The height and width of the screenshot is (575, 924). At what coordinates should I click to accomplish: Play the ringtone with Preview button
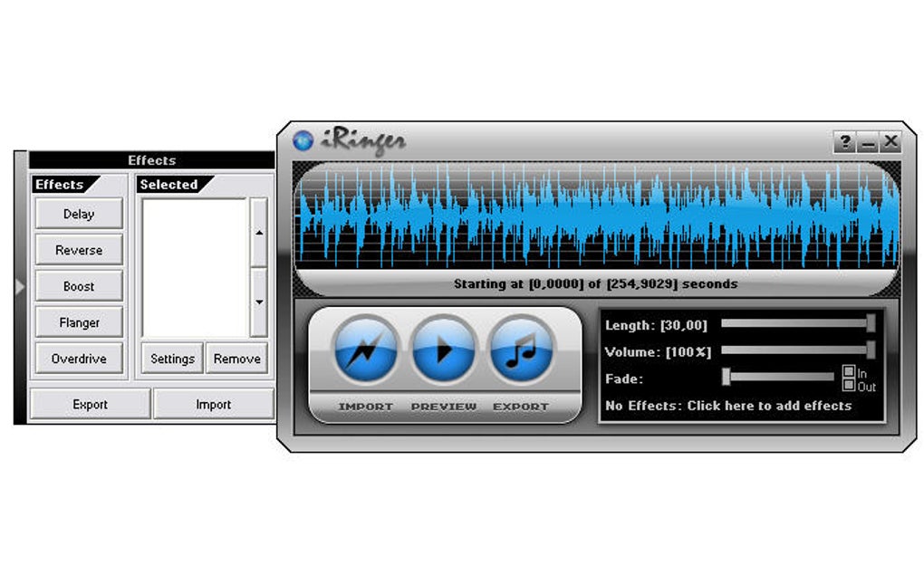click(x=443, y=350)
